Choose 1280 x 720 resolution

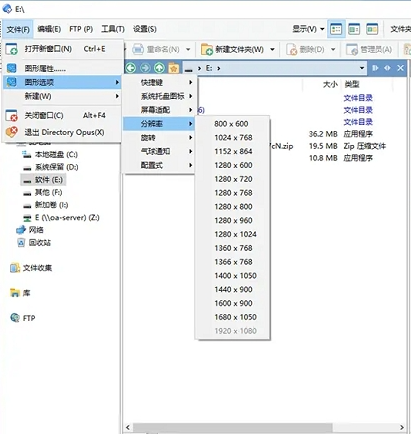[232, 179]
